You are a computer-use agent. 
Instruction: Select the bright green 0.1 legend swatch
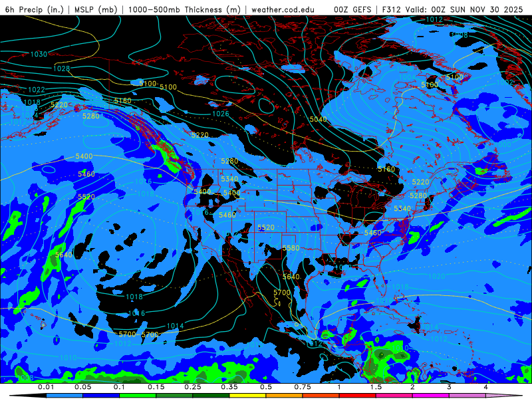coord(138,396)
